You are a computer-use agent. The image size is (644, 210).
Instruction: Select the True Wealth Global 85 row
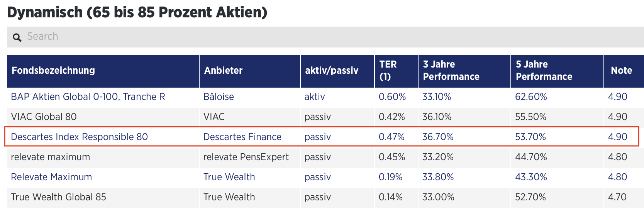tap(58, 197)
